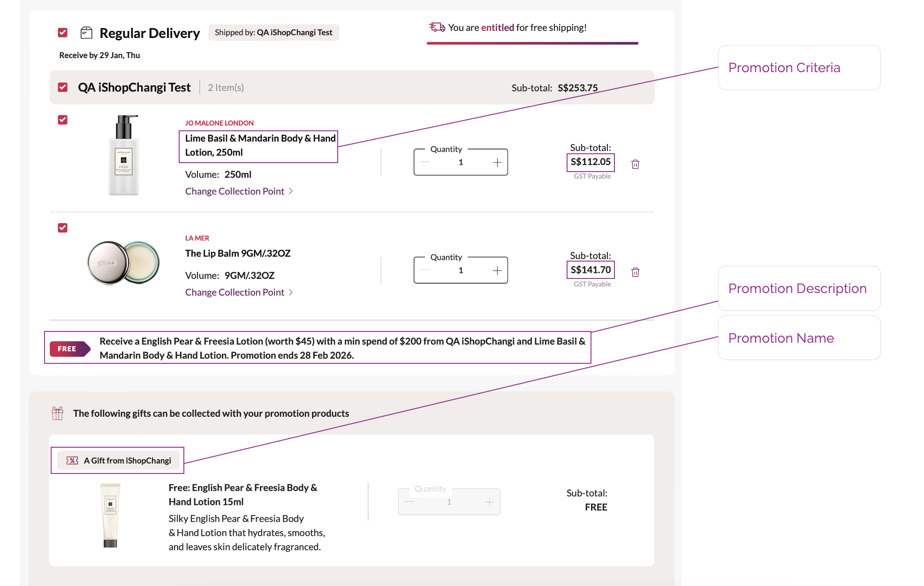Click the gift box icon
This screenshot has width=924, height=586.
[58, 413]
